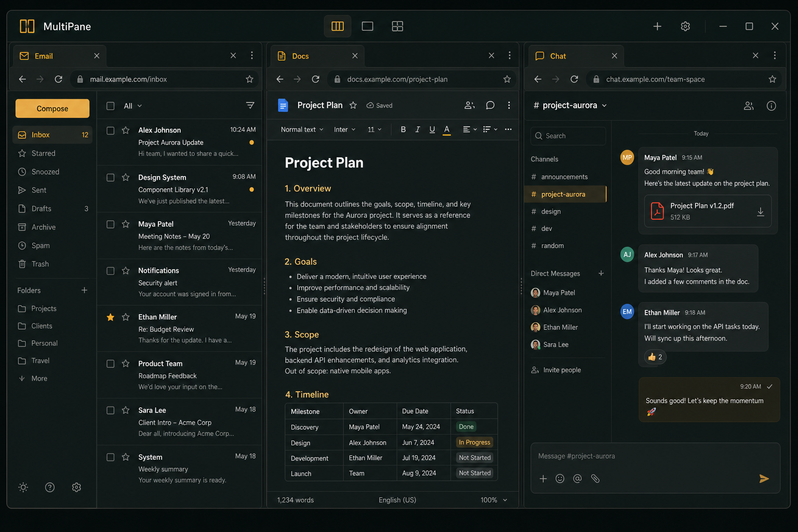The width and height of the screenshot is (798, 532).
Task: Open MultiPane settings gear
Action: [x=685, y=26]
